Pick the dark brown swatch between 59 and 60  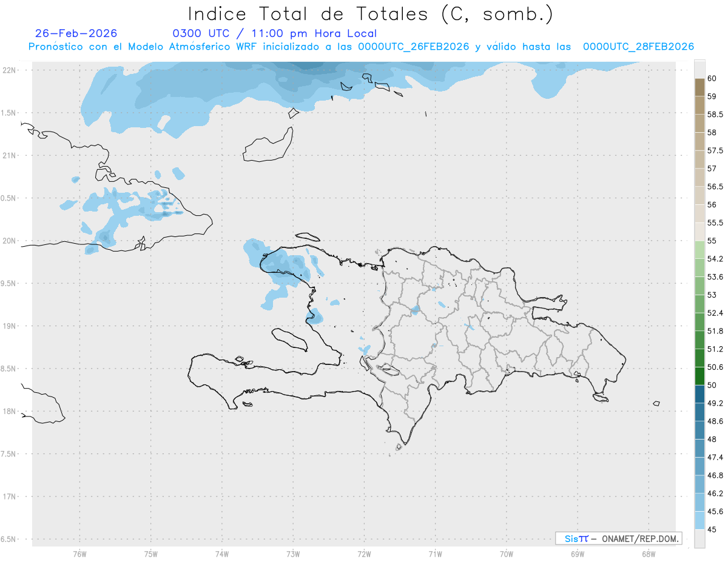tap(699, 87)
